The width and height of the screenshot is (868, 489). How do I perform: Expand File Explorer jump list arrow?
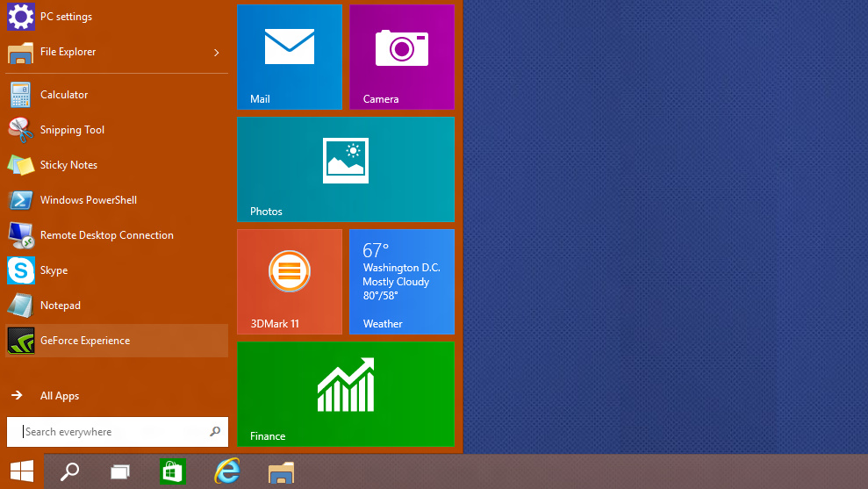217,53
